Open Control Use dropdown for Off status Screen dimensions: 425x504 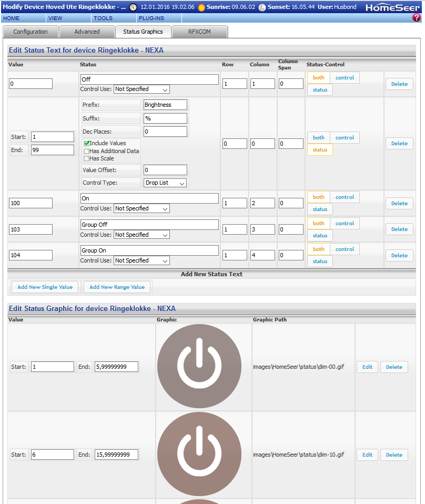pos(142,89)
